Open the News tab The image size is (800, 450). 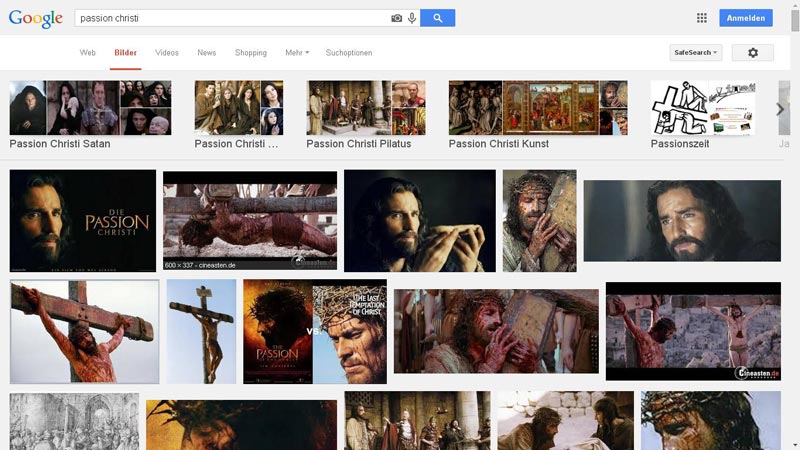pyautogui.click(x=207, y=53)
